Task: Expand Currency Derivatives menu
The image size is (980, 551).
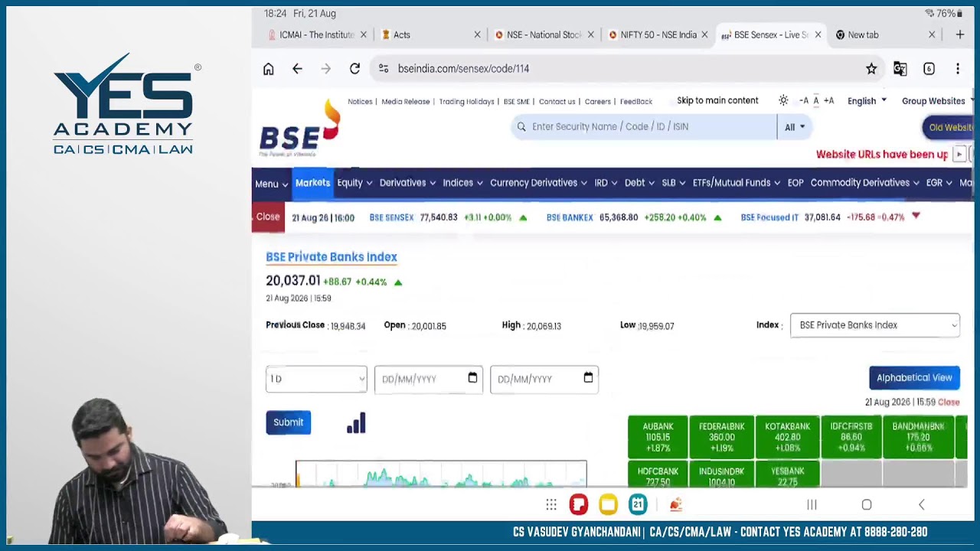Action: pos(539,183)
